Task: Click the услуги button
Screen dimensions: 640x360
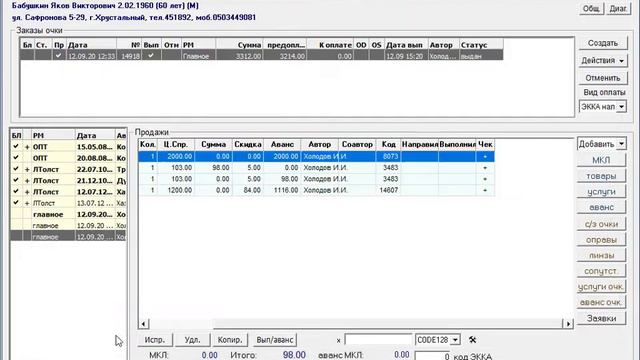Action: (x=602, y=192)
